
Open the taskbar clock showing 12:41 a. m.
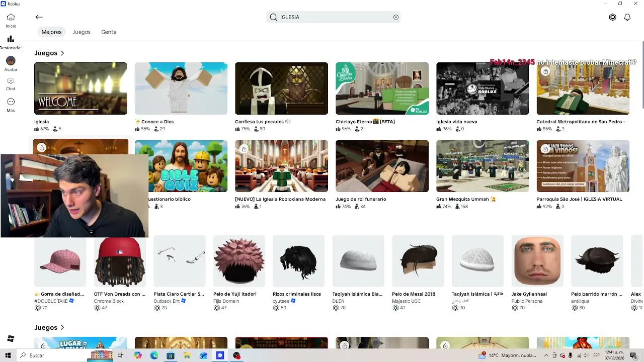pos(614,355)
